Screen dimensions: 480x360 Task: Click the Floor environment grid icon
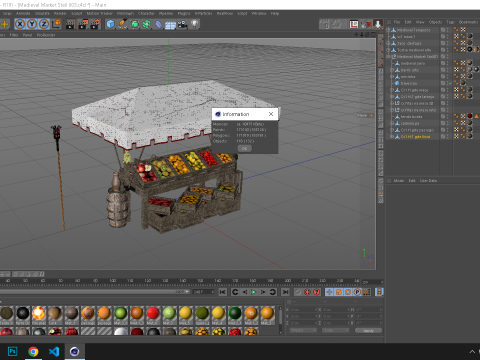170,25
